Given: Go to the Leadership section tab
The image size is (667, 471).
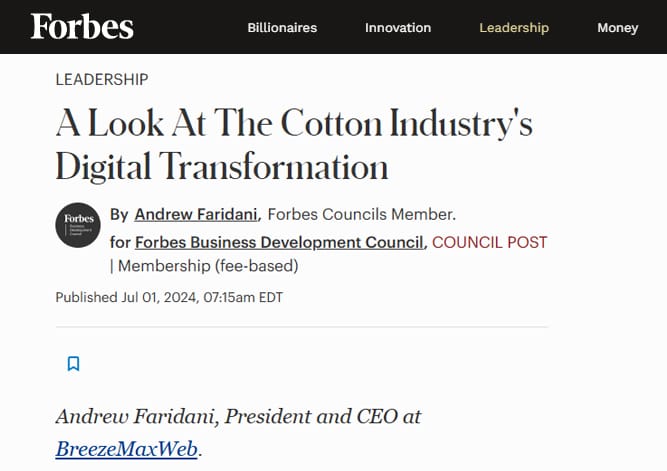Looking at the screenshot, I should coord(514,28).
